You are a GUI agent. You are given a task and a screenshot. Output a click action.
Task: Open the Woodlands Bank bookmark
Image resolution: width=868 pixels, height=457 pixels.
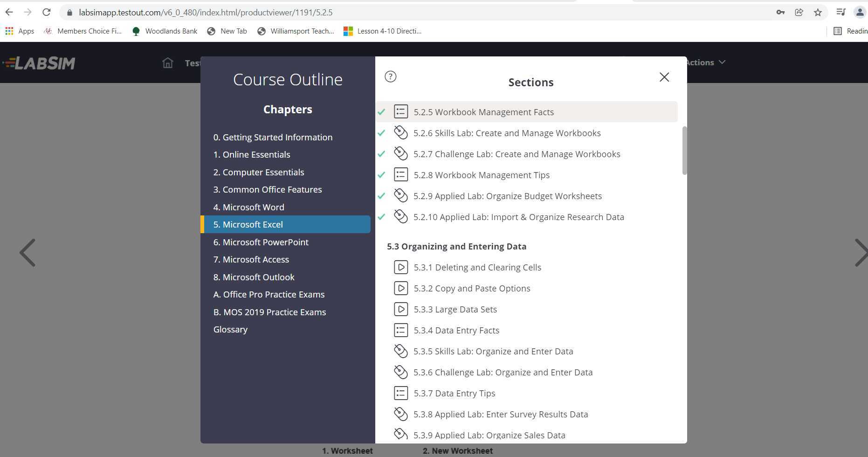coord(164,31)
